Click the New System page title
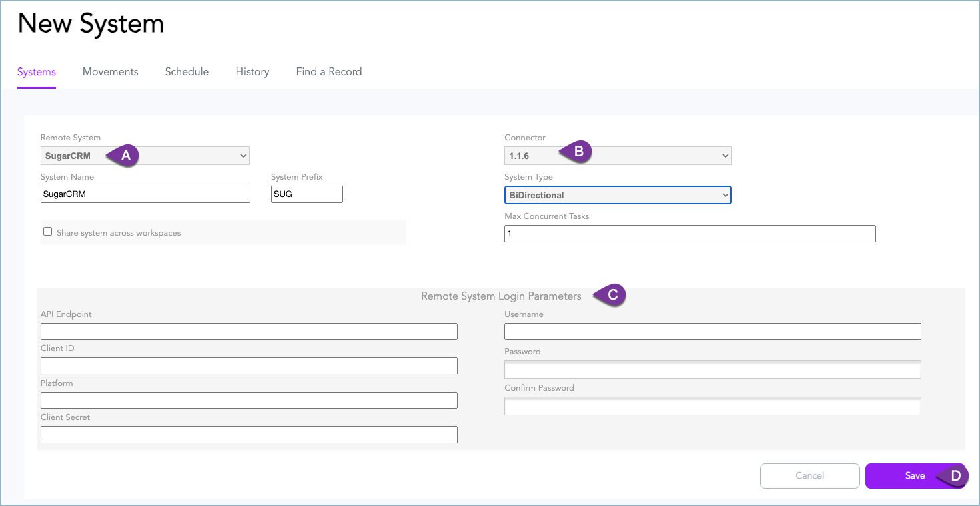This screenshot has height=506, width=980. (91, 24)
